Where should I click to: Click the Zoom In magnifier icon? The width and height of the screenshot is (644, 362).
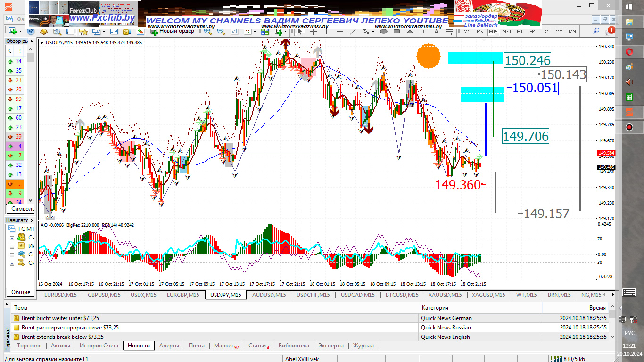click(208, 32)
